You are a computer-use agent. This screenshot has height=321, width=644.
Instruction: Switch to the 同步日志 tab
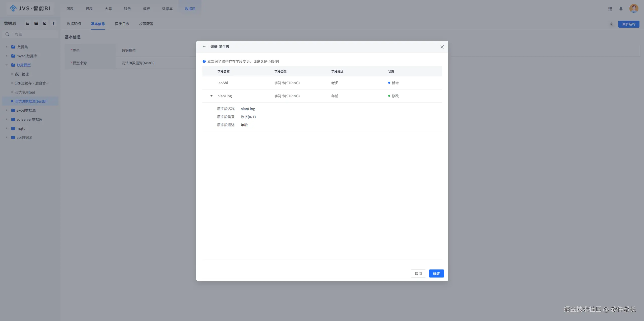point(122,24)
